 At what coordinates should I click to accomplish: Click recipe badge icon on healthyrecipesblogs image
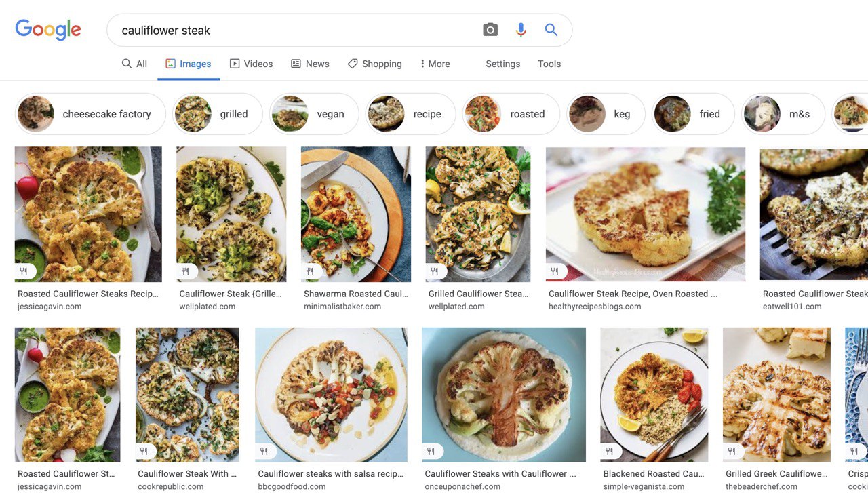click(555, 271)
